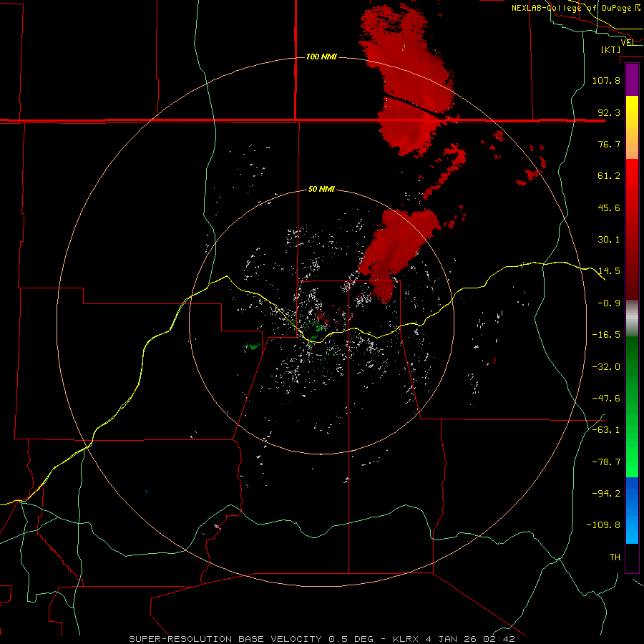The image size is (644, 644).
Task: Click the purple segment of the color bar
Action: [632, 79]
